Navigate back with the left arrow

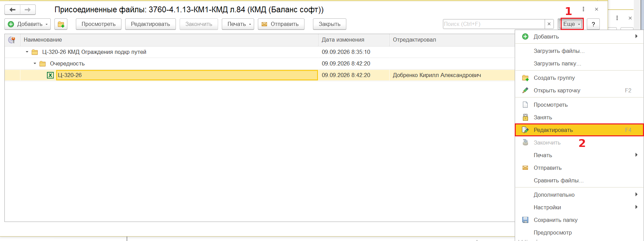coord(13,10)
